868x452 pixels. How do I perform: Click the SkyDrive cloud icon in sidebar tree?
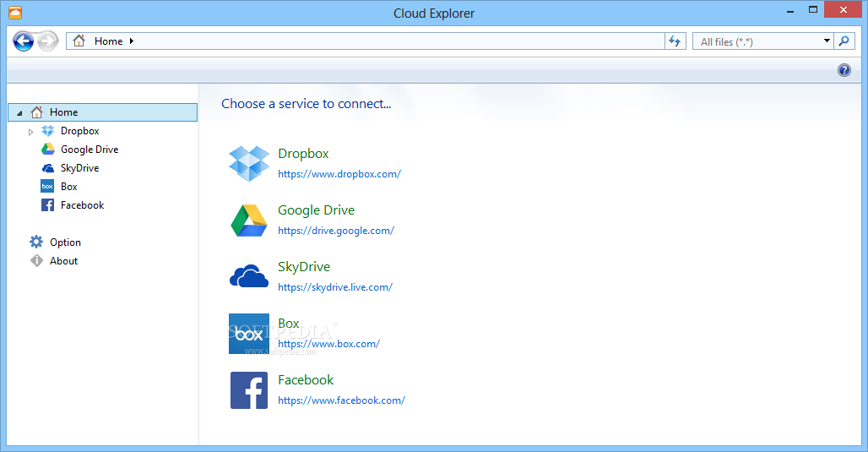click(48, 168)
